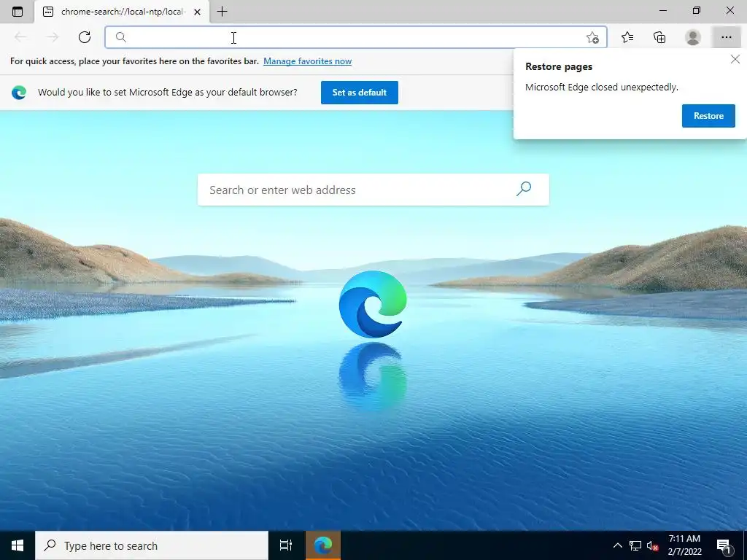The image size is (747, 560).
Task: Click the magnifier icon in page search box
Action: 524,189
